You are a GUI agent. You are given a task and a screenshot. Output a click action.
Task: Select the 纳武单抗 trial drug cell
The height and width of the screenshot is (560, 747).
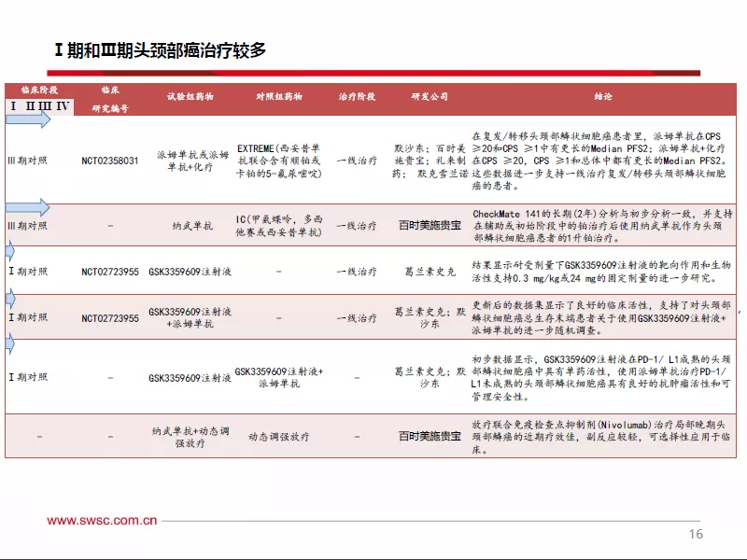click(x=192, y=226)
